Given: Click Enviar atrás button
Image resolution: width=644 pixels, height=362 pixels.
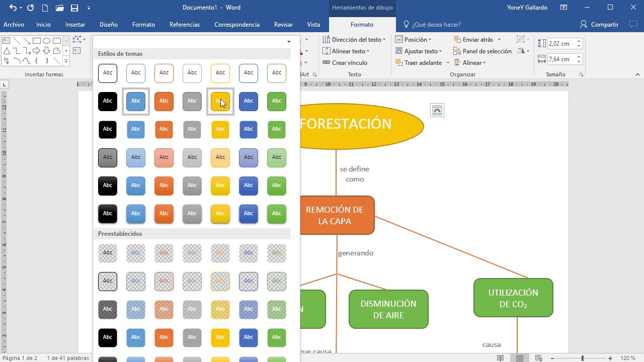Looking at the screenshot, I should pos(474,39).
